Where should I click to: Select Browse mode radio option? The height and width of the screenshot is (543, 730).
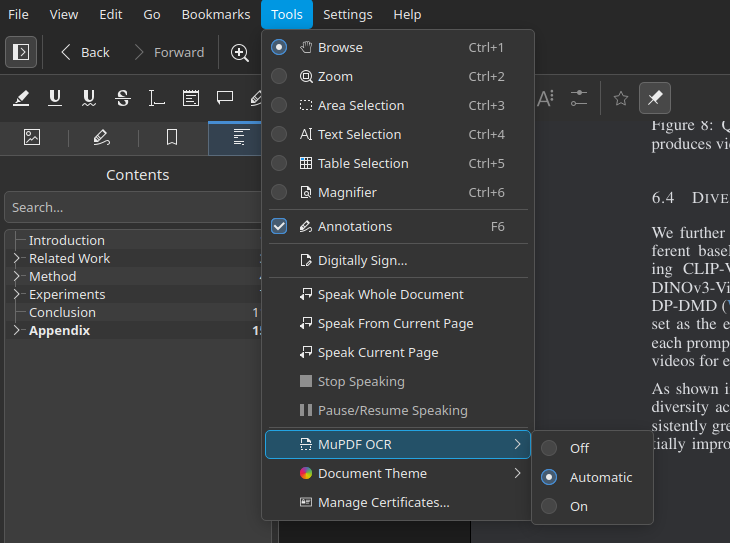(279, 48)
